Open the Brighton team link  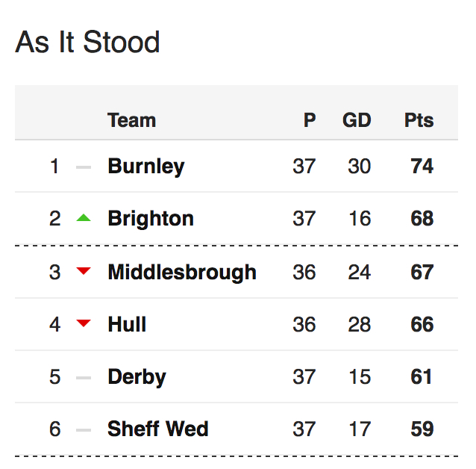coord(151,219)
